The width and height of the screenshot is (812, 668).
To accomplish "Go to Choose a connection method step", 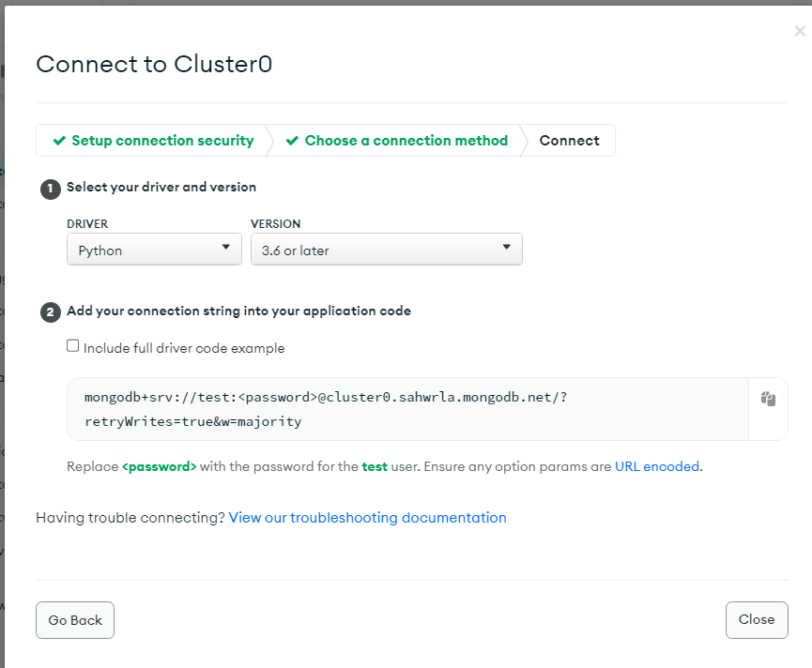I will tap(397, 140).
